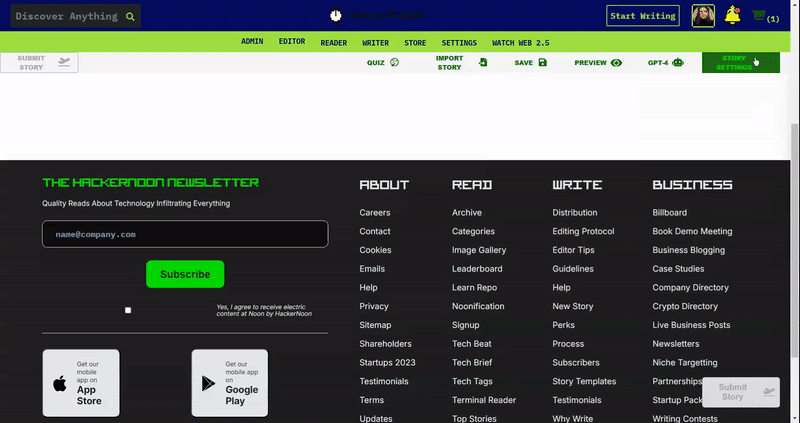Open the Noonification link

[x=478, y=306]
